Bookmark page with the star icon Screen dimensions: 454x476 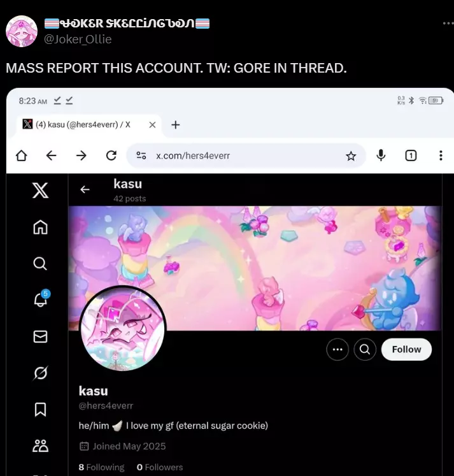pos(351,156)
